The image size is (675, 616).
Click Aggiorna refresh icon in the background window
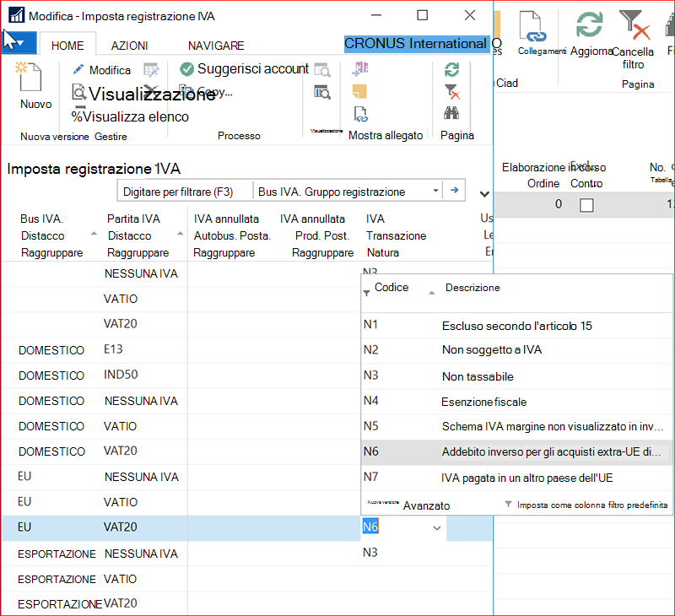(x=589, y=24)
